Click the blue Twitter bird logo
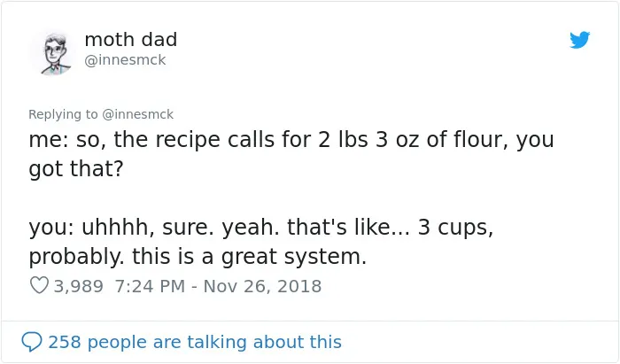 [579, 40]
